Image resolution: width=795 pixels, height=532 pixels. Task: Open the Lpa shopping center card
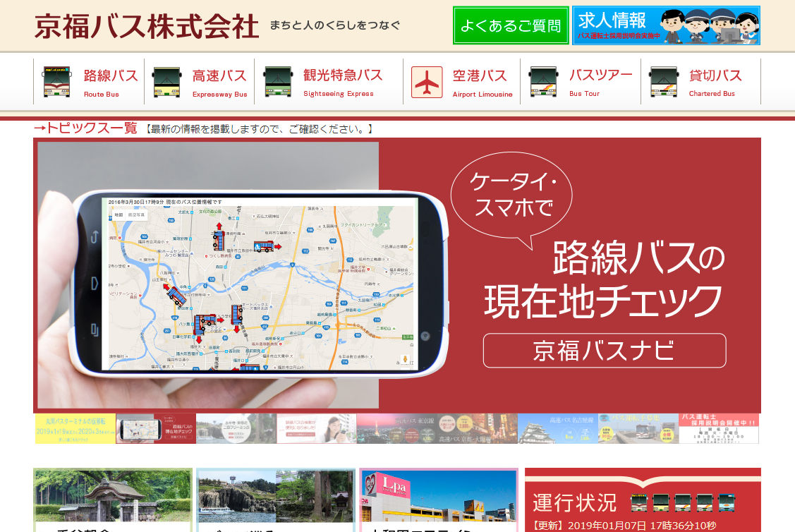click(x=439, y=500)
